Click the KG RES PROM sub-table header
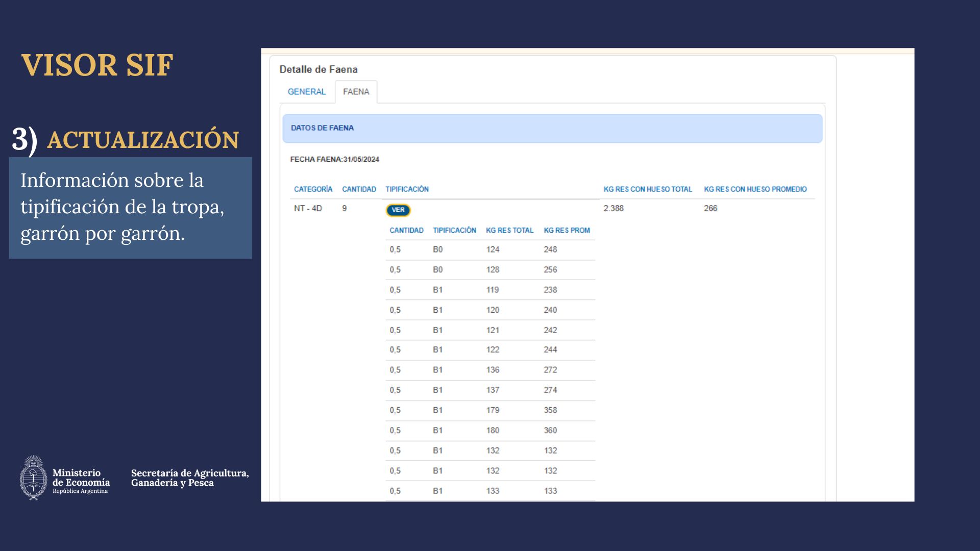This screenshot has width=980, height=551. 567,231
